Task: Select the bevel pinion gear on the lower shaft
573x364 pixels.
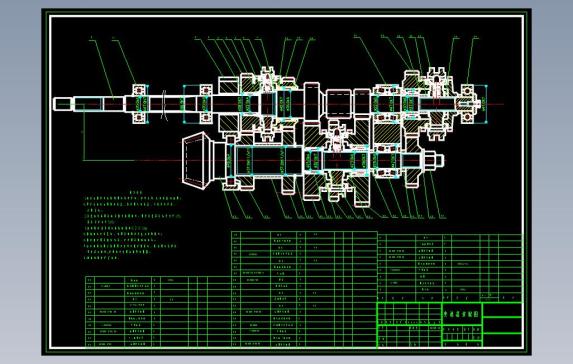Action: [x=197, y=160]
